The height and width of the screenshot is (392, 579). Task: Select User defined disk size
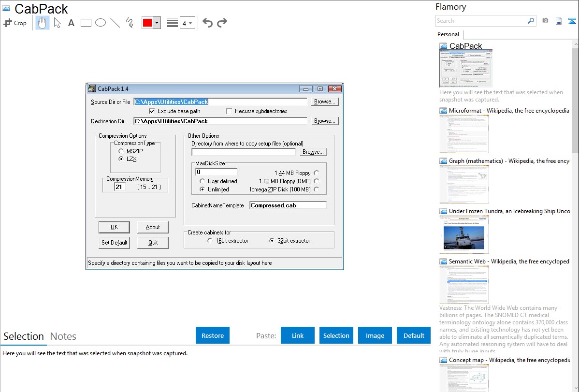pos(202,181)
